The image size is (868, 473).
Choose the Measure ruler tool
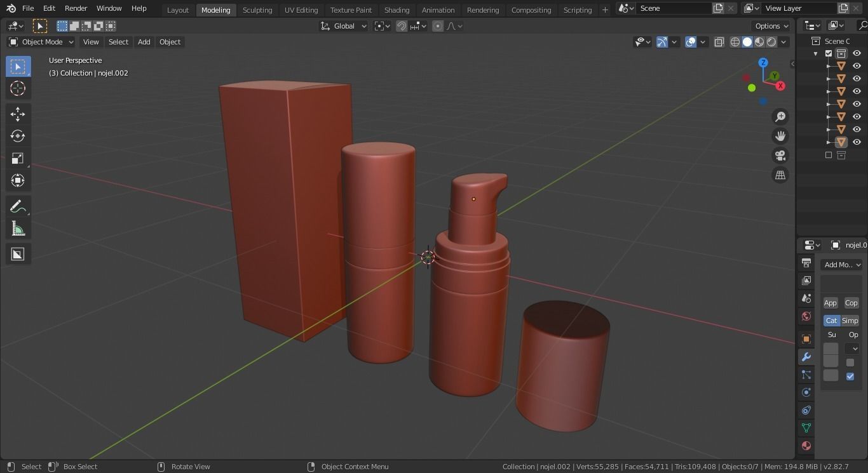[18, 229]
